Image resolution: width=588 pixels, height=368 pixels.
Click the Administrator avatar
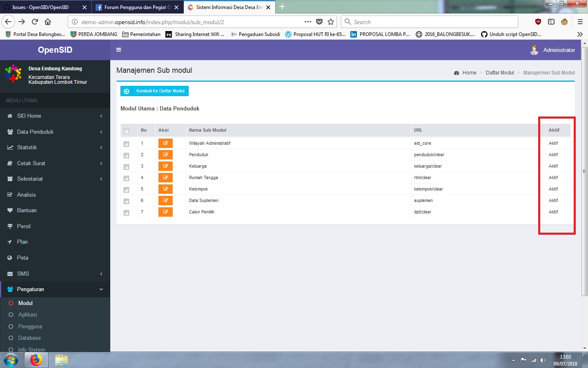point(534,49)
